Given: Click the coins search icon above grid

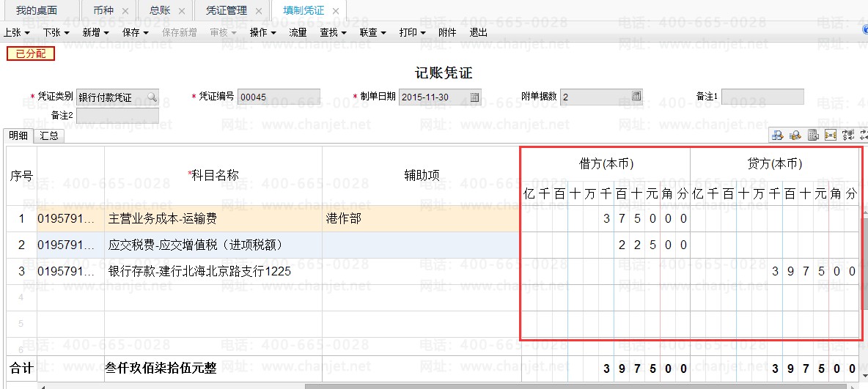Looking at the screenshot, I should coord(794,136).
